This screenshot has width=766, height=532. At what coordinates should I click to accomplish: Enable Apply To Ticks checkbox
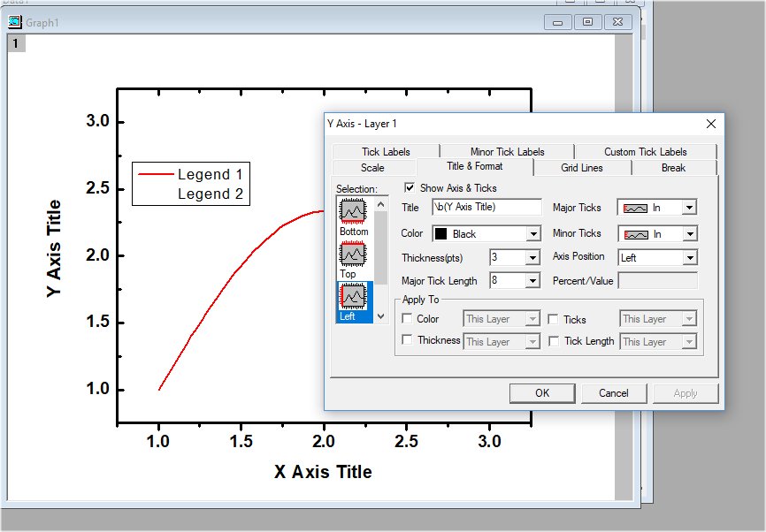pyautogui.click(x=553, y=319)
